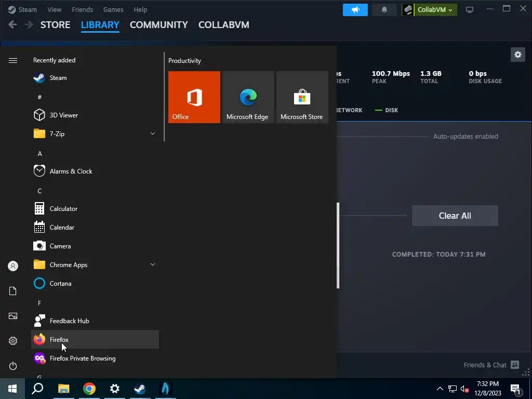Open the Office tile
Viewport: 532px width, 399px height.
(194, 97)
